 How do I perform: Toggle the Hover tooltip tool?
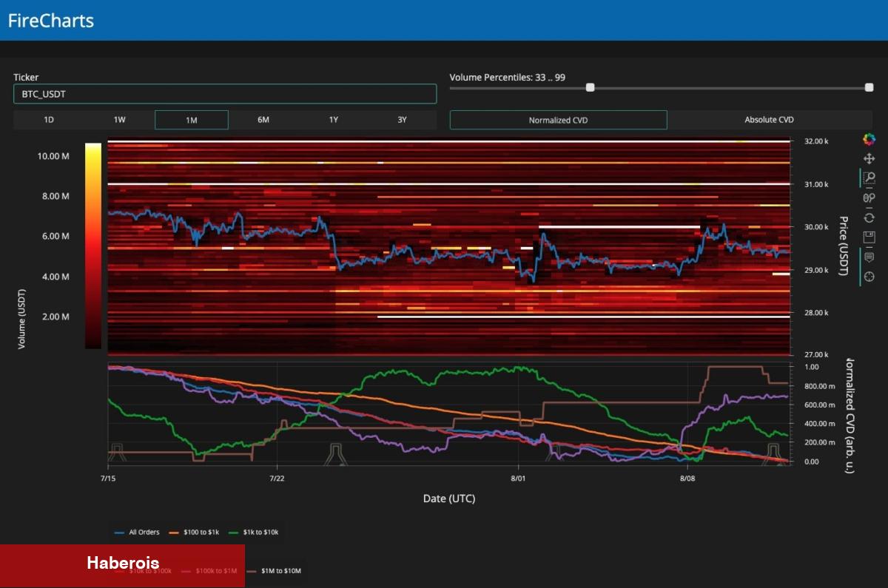pyautogui.click(x=869, y=257)
